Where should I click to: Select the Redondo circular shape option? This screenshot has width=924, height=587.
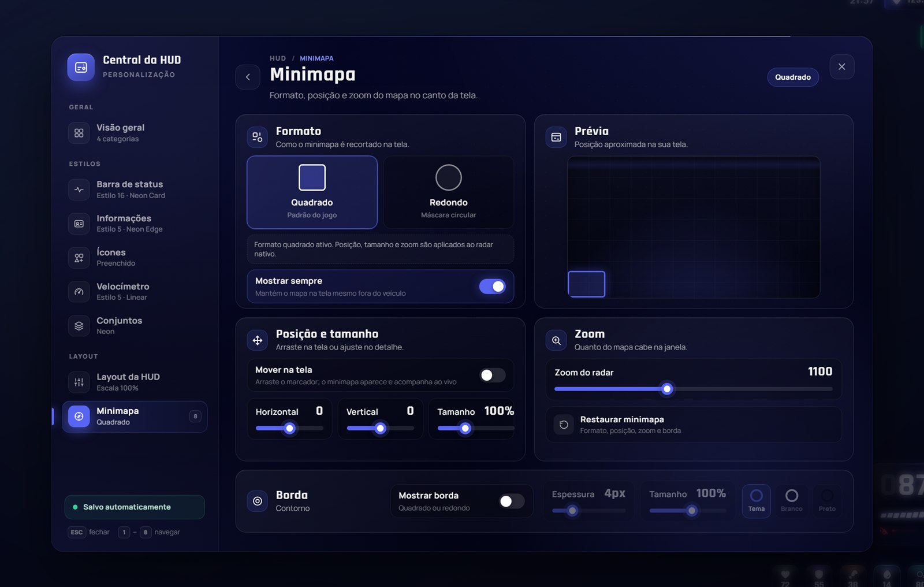click(x=449, y=192)
